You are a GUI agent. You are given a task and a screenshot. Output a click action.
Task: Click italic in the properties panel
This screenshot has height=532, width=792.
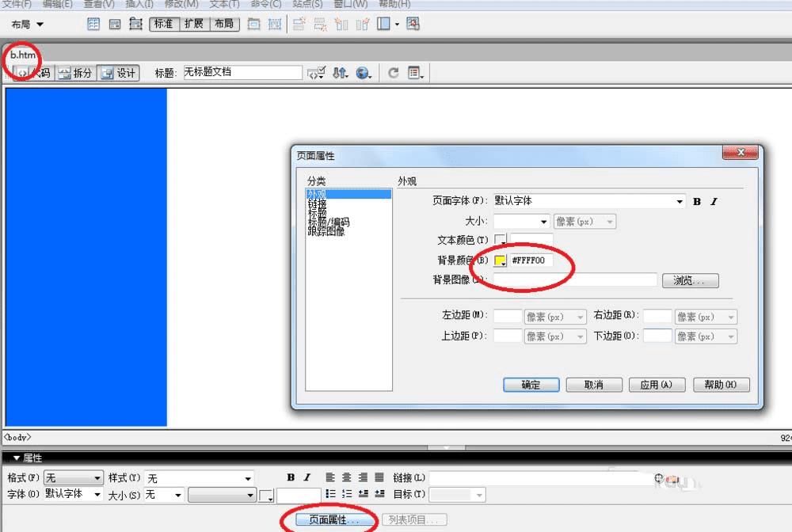(x=307, y=477)
